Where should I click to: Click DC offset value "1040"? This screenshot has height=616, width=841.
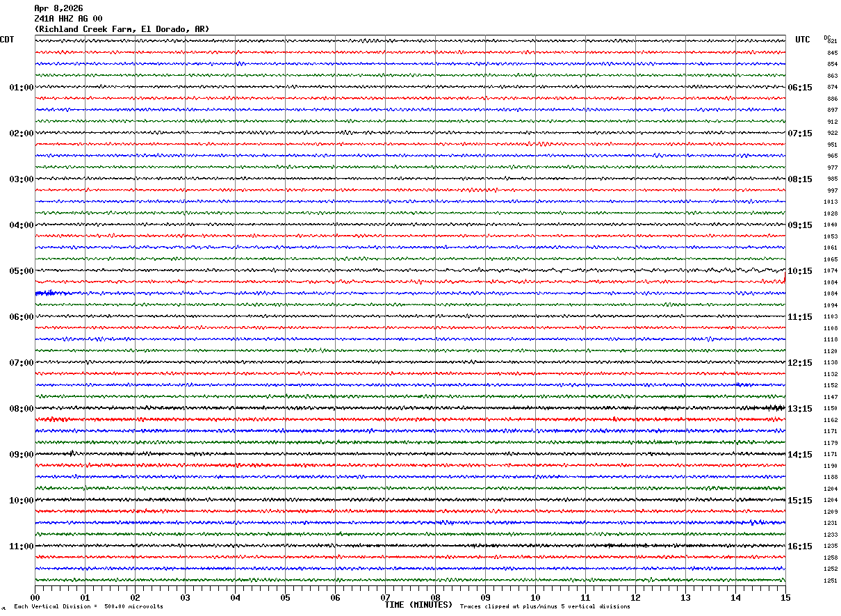(x=831, y=225)
